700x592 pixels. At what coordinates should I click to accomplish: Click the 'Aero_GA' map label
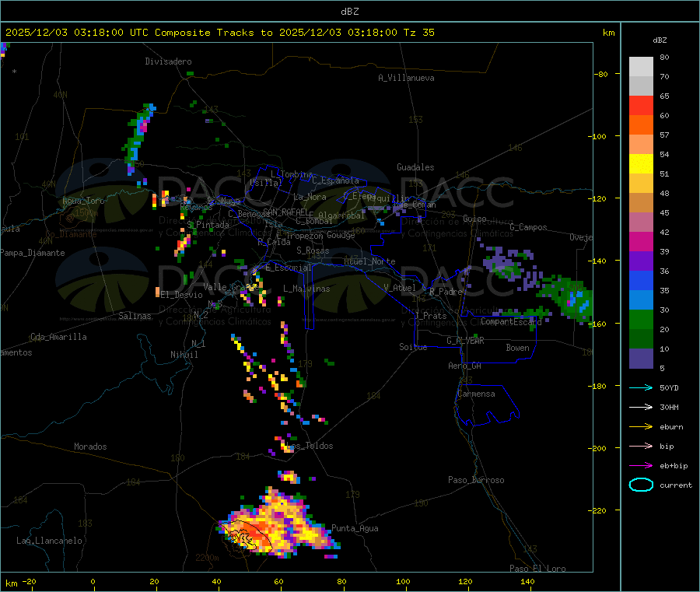coord(464,366)
